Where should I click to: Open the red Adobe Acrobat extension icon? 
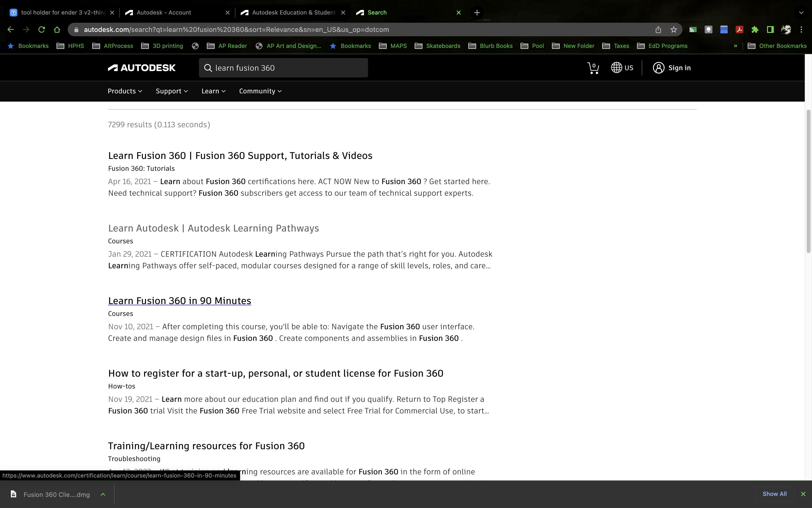739,30
